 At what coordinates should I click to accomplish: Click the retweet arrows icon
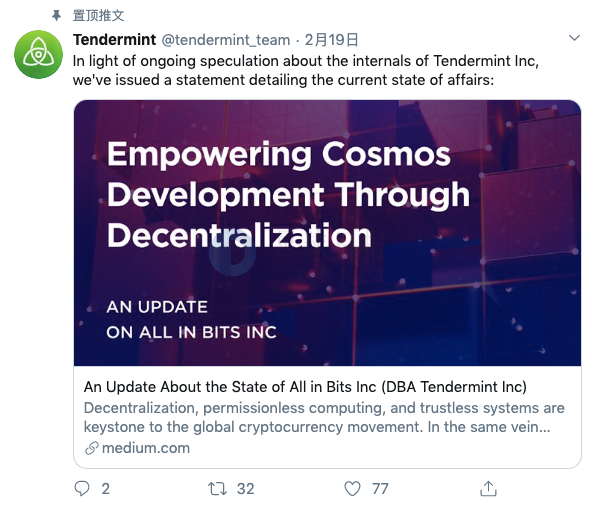217,489
